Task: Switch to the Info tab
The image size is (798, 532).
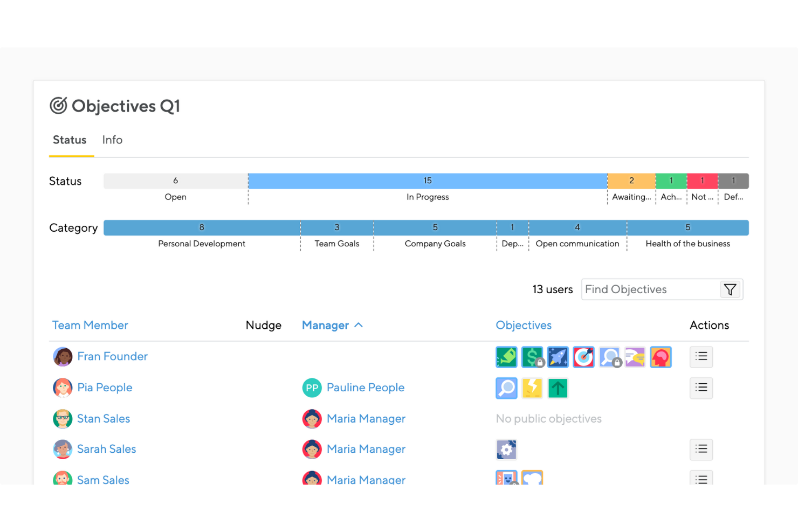Action: pos(112,140)
